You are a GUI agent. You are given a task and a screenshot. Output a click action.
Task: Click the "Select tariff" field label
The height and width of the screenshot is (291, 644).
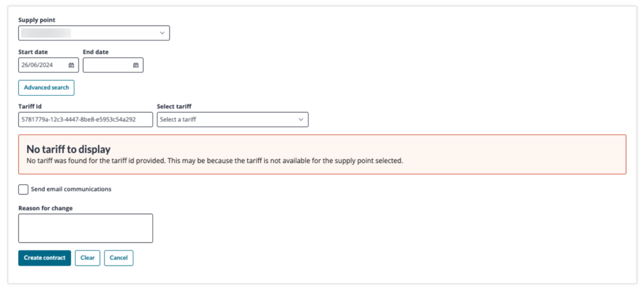tap(175, 106)
